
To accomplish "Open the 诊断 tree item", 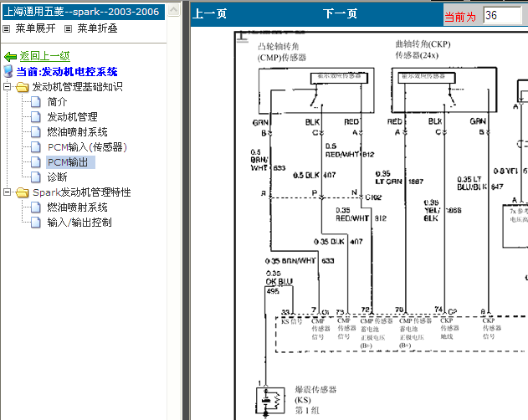I will click(57, 177).
